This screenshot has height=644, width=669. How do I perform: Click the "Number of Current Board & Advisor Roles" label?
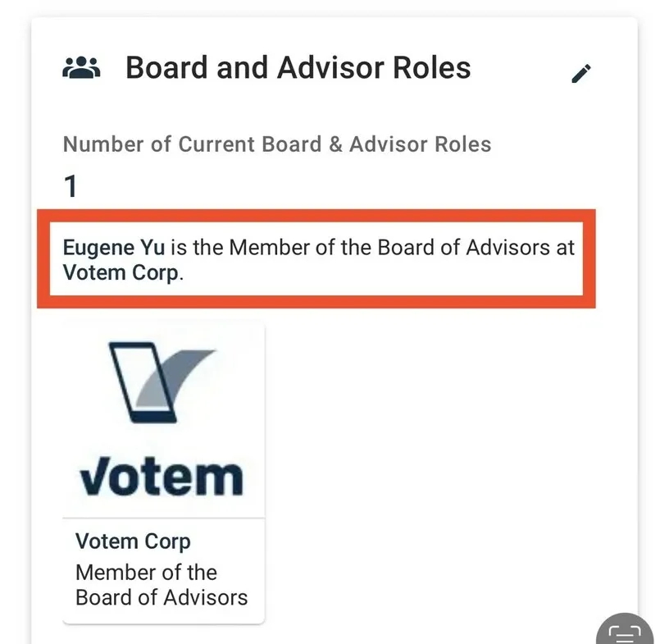(277, 144)
